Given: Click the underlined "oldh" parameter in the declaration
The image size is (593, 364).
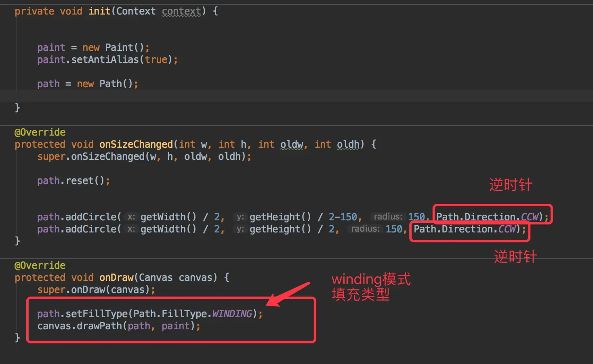Looking at the screenshot, I should (x=348, y=144).
